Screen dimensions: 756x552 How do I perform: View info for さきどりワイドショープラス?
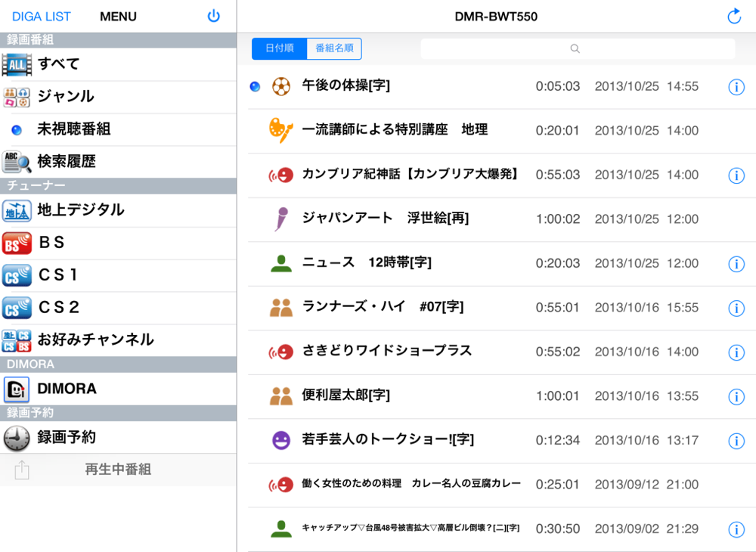pyautogui.click(x=736, y=352)
